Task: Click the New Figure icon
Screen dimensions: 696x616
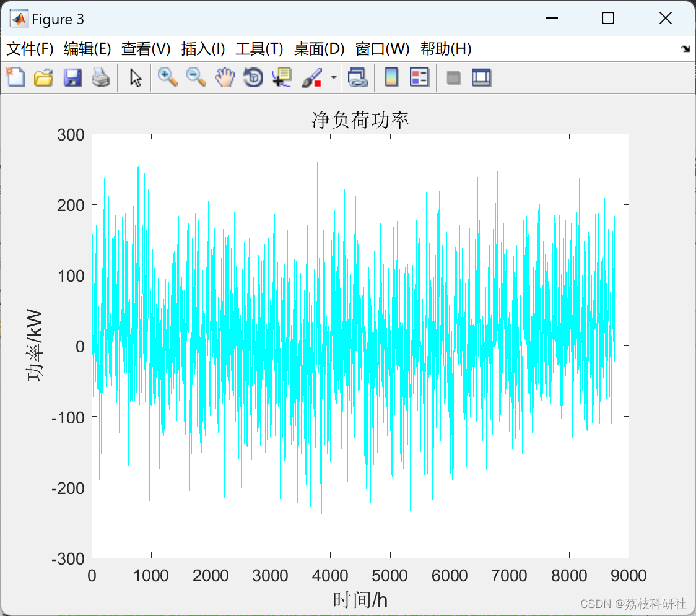Action: pyautogui.click(x=15, y=77)
